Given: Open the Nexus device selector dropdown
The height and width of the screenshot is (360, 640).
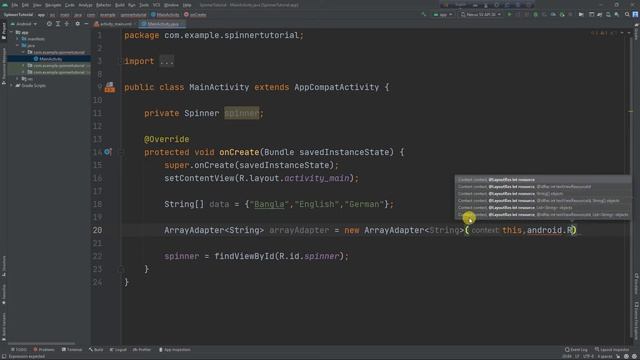Looking at the screenshot, I should 481,15.
